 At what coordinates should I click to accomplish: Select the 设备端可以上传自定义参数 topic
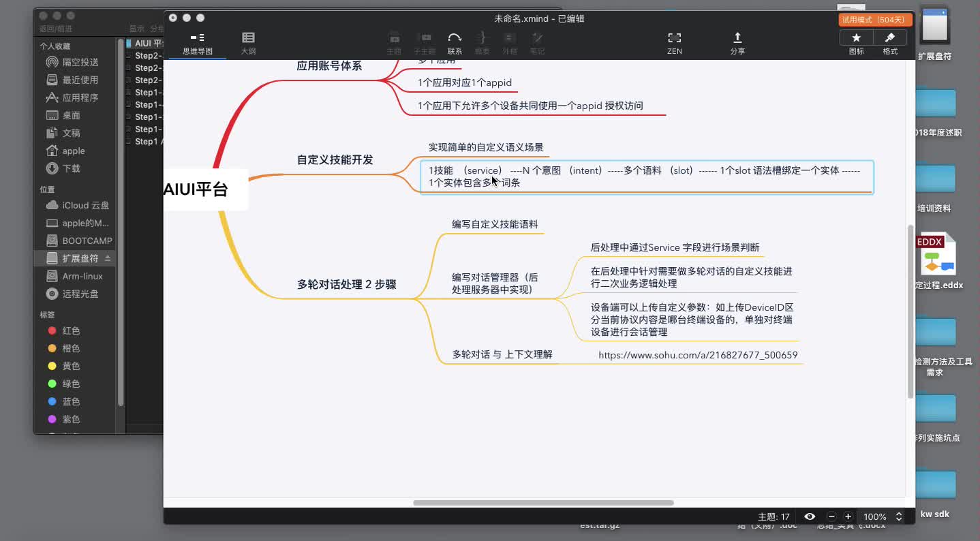click(692, 320)
